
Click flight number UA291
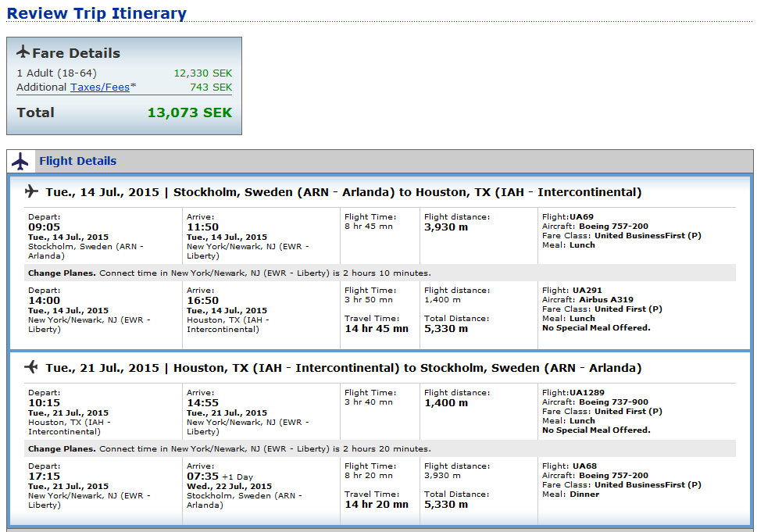click(587, 290)
